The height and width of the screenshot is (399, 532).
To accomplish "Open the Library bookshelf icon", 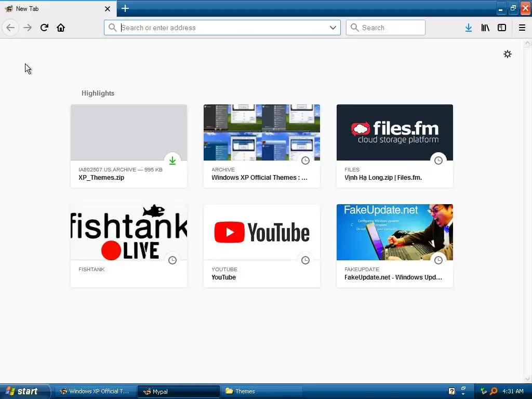I will [x=485, y=28].
